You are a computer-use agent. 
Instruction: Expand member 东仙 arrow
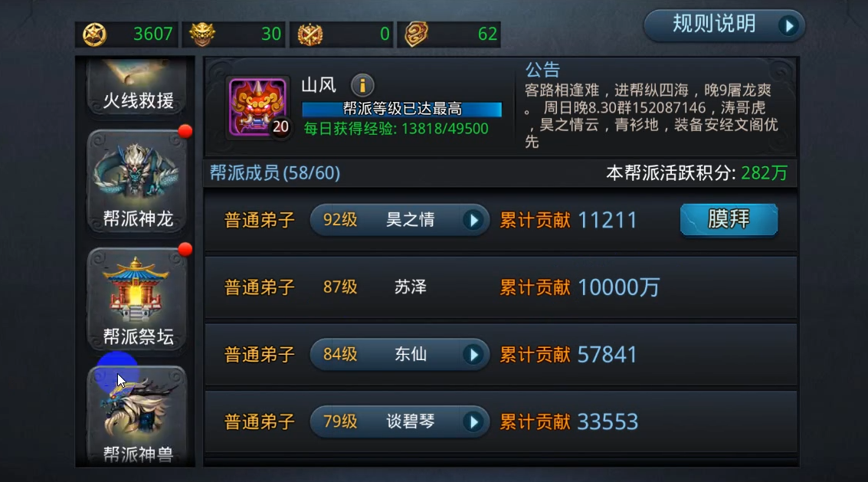tap(473, 355)
